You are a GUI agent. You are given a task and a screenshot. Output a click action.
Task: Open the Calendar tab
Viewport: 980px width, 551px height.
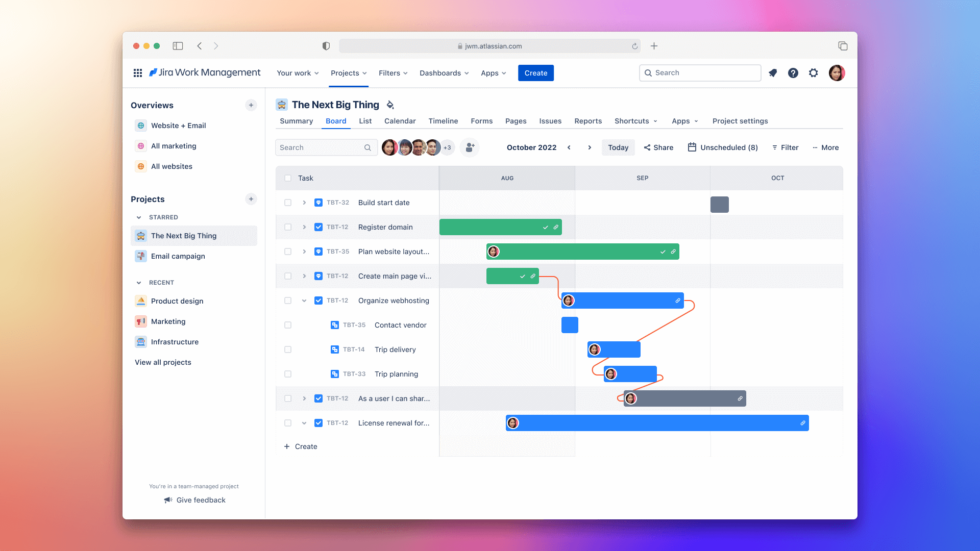(x=400, y=121)
